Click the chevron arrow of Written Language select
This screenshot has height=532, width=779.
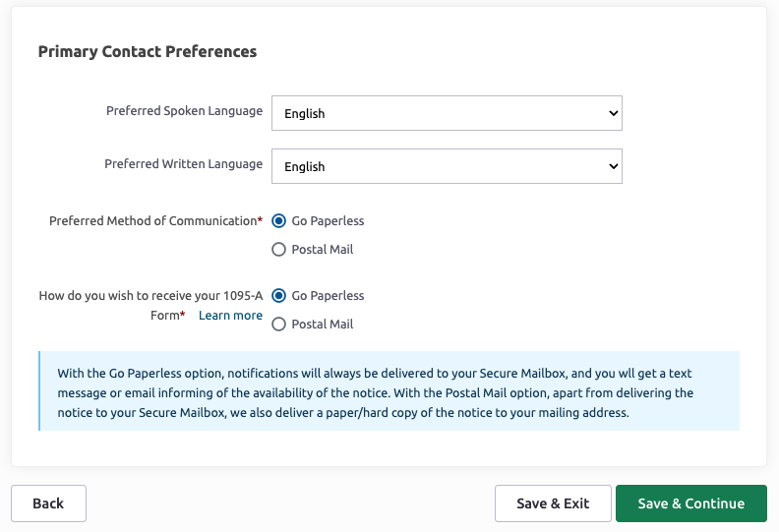tap(613, 166)
